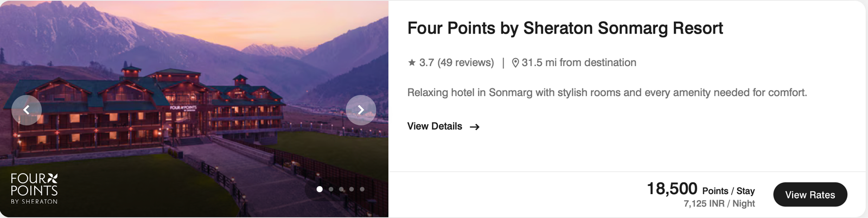Open the 49 reviews rating text
868x218 pixels.
tap(456, 63)
